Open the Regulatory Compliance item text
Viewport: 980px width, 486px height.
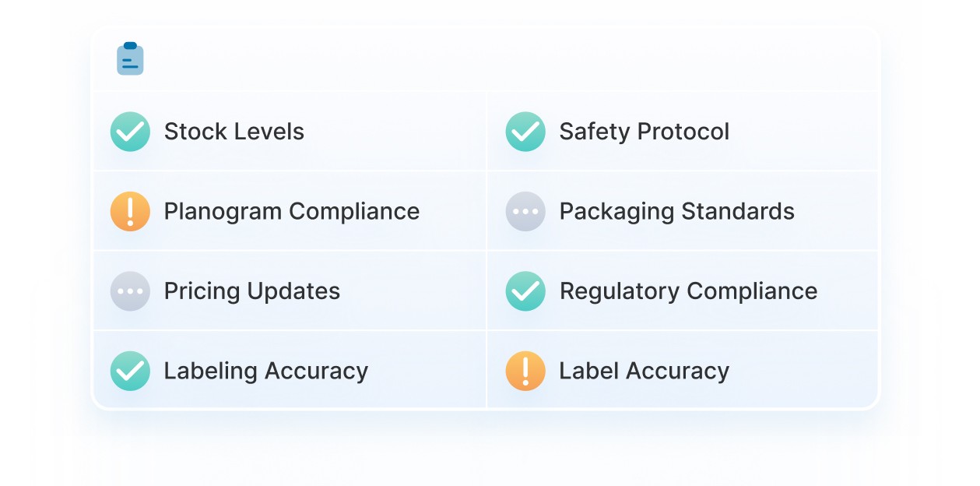pos(689,291)
